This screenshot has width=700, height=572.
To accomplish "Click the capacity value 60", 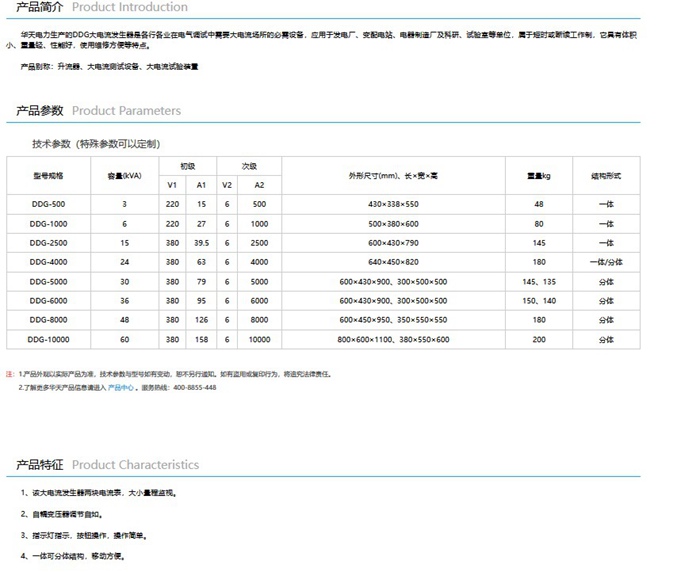I will 125,339.
